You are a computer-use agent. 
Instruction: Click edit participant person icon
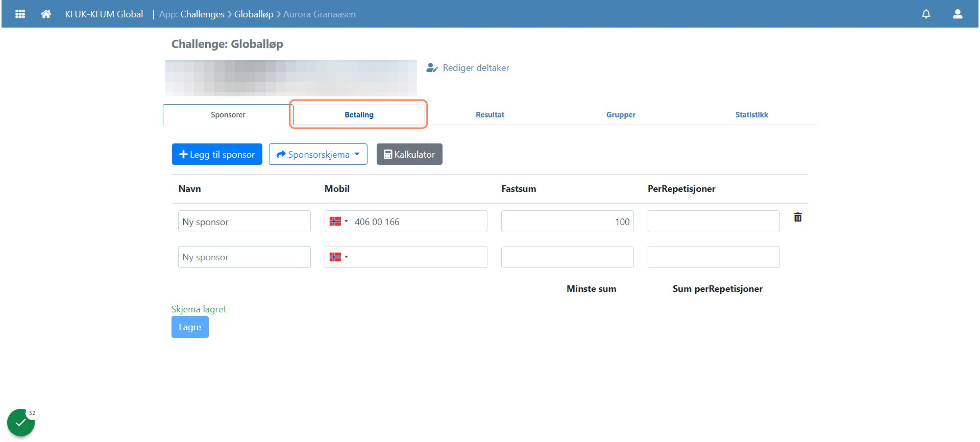coord(432,68)
